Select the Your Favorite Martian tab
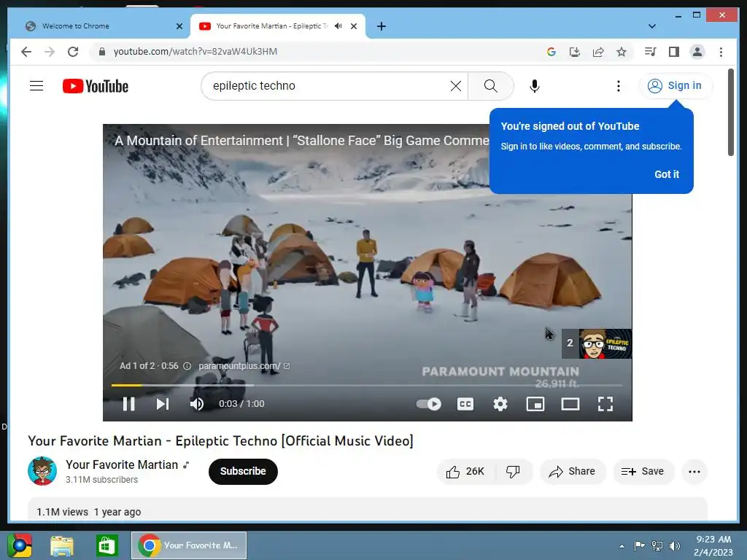This screenshot has height=560, width=747. point(273,26)
